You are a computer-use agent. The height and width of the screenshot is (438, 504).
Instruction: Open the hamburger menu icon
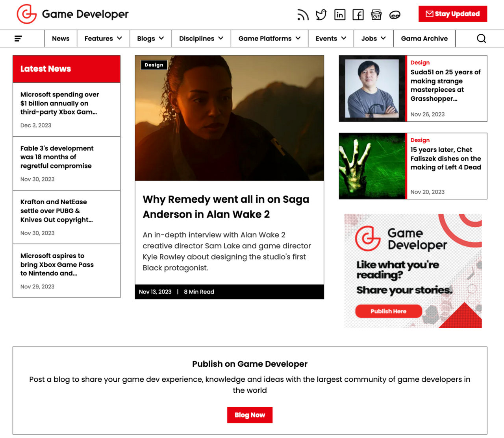[18, 39]
